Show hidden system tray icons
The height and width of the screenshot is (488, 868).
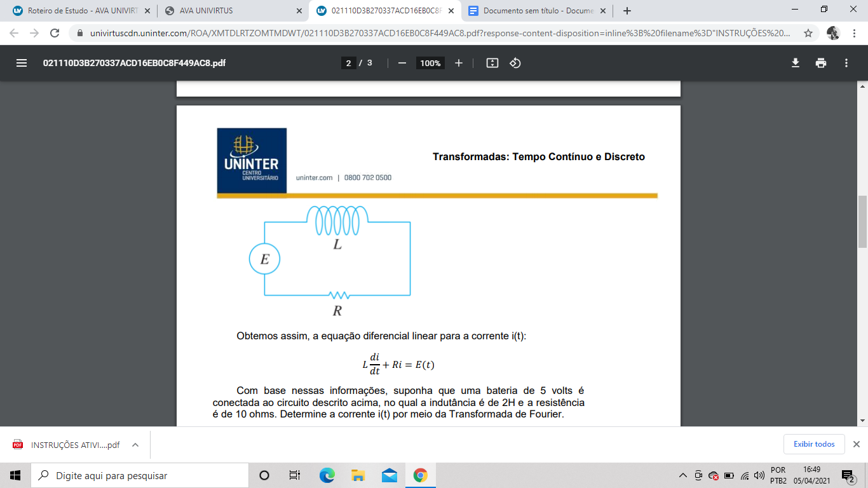click(683, 475)
